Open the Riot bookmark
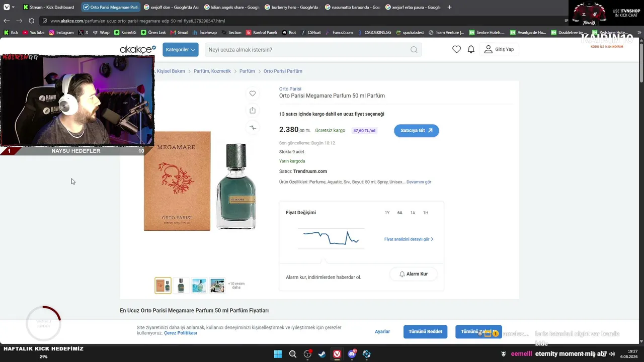Screen dimensions: 644x362 coord(289,33)
